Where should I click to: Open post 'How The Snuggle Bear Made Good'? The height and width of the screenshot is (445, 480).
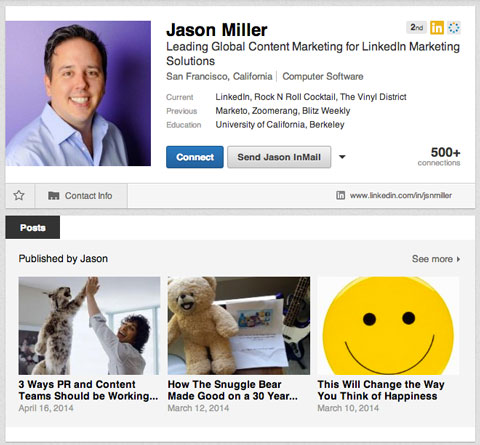coord(233,390)
